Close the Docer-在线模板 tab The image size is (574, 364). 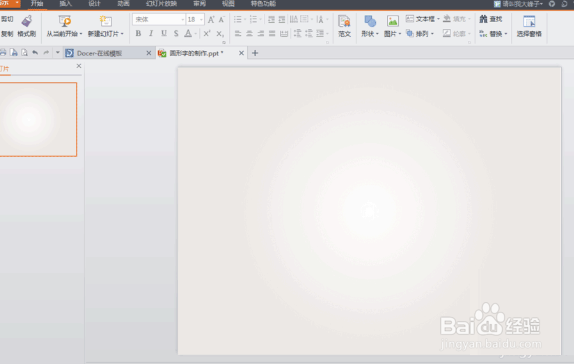[149, 53]
